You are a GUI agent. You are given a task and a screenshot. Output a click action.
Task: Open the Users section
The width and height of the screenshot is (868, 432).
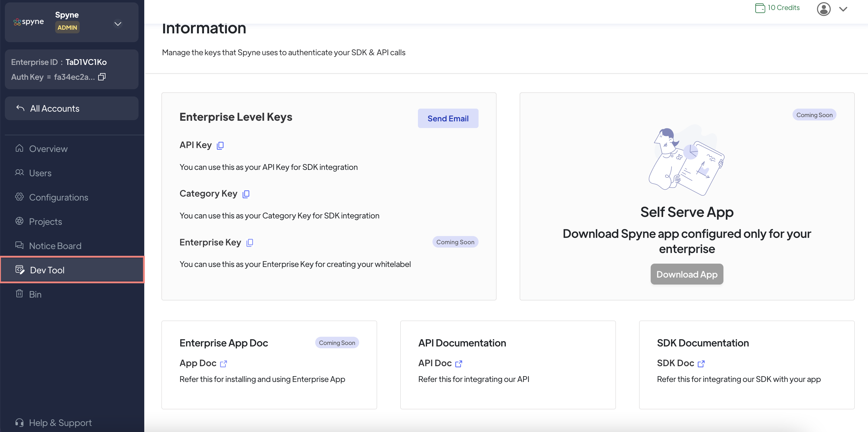coord(40,173)
